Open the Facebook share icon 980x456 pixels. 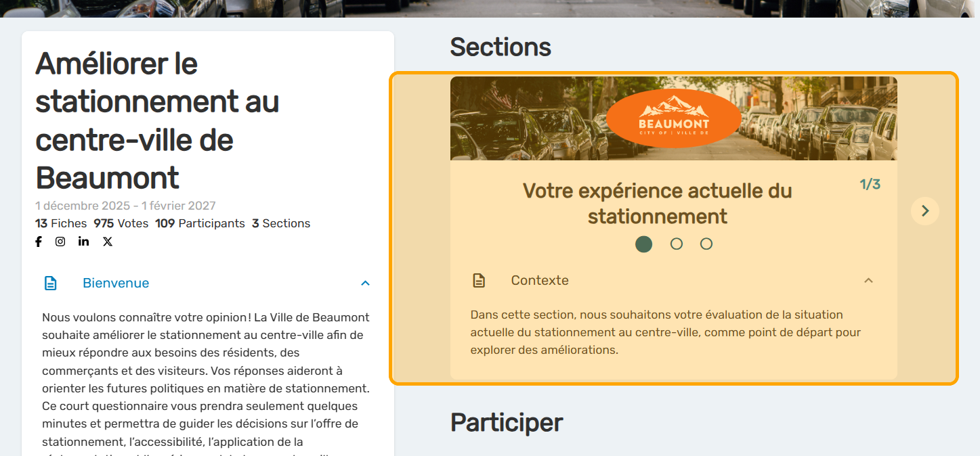point(39,242)
